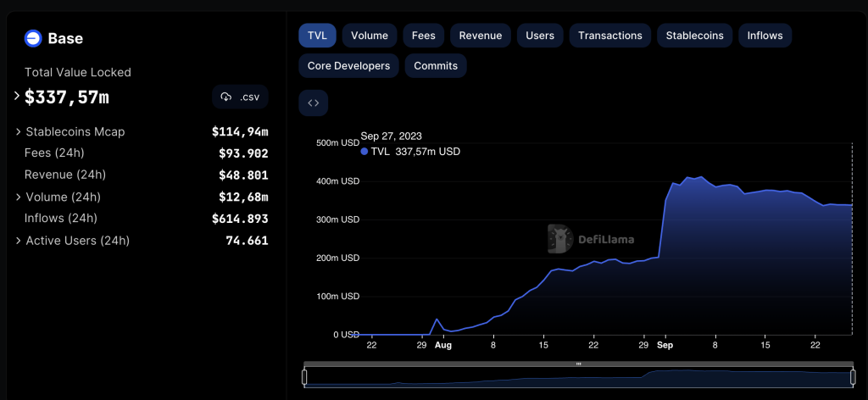Click the 100m USD axis label

click(337, 296)
